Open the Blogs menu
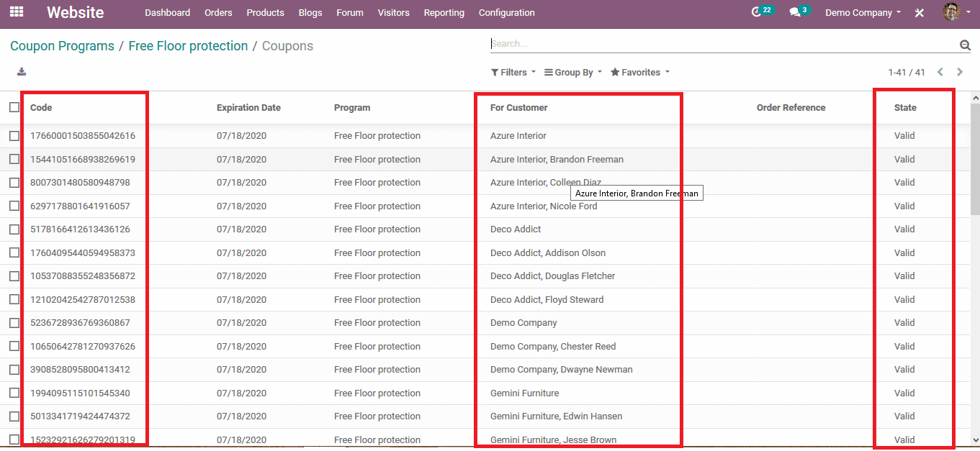 click(310, 12)
